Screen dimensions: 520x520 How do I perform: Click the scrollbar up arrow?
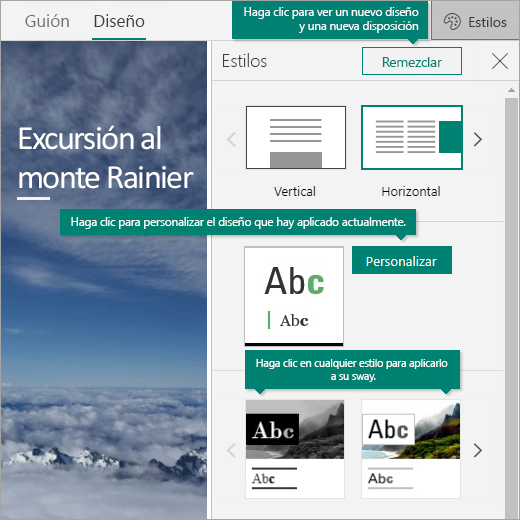click(x=511, y=90)
